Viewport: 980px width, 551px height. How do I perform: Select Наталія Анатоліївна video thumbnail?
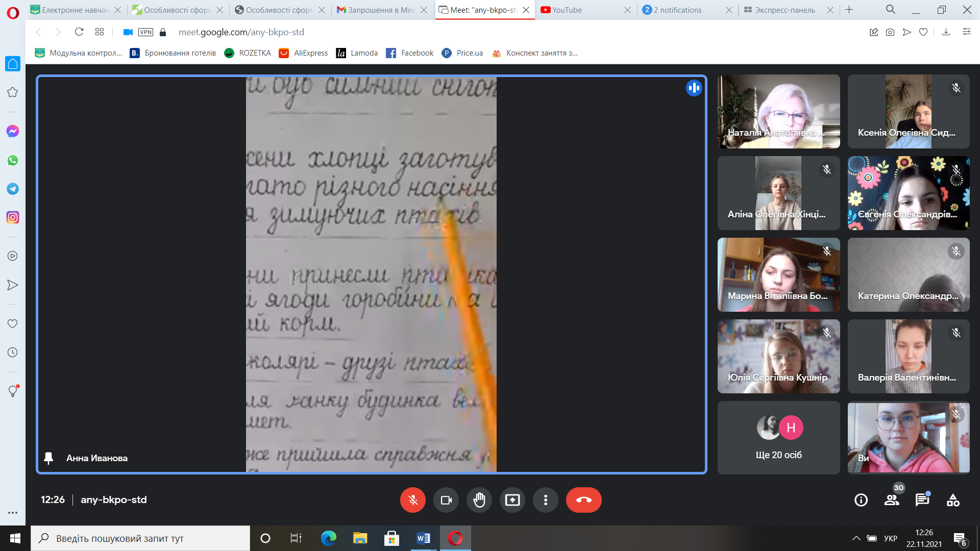[x=778, y=111]
